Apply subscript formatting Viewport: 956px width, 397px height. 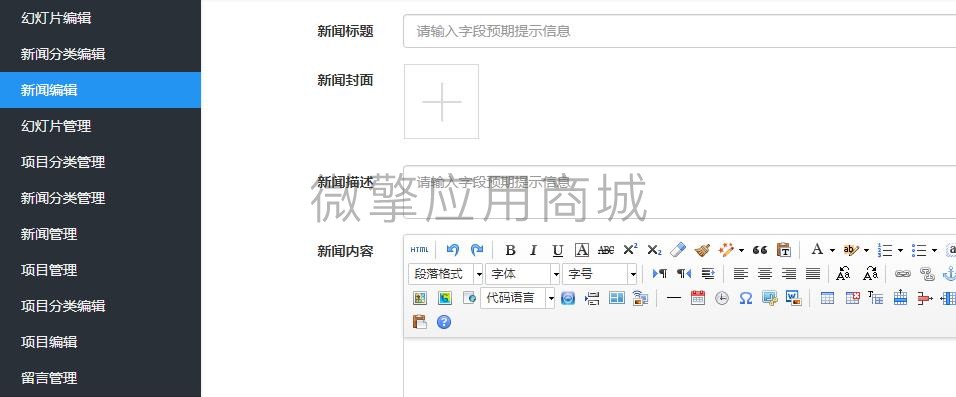click(x=654, y=250)
